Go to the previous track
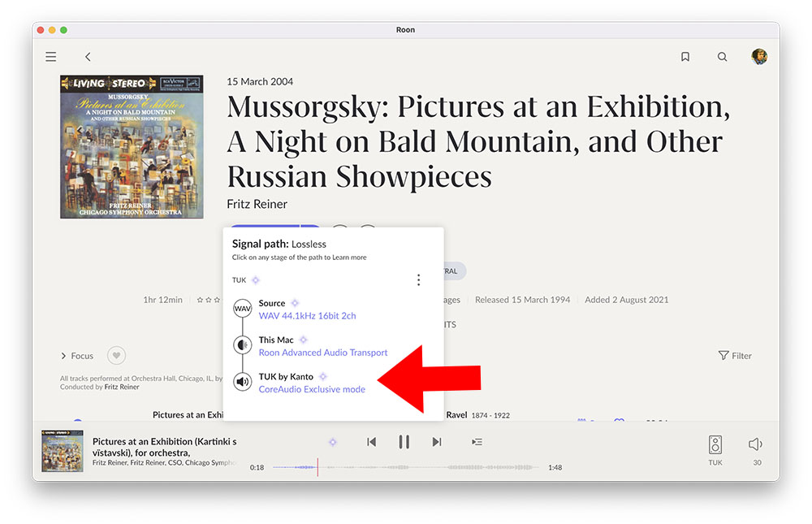The height and width of the screenshot is (524, 812). pyautogui.click(x=371, y=442)
